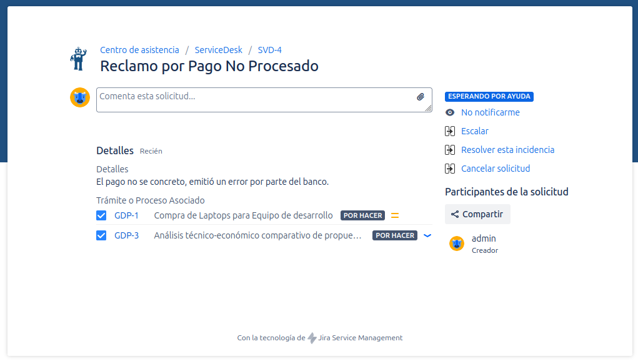Click the icon beside Cancelar solicitud

pos(449,169)
